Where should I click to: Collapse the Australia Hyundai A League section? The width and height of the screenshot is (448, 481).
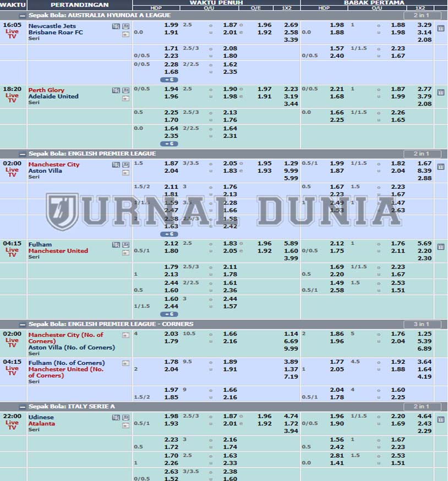[x=22, y=15]
